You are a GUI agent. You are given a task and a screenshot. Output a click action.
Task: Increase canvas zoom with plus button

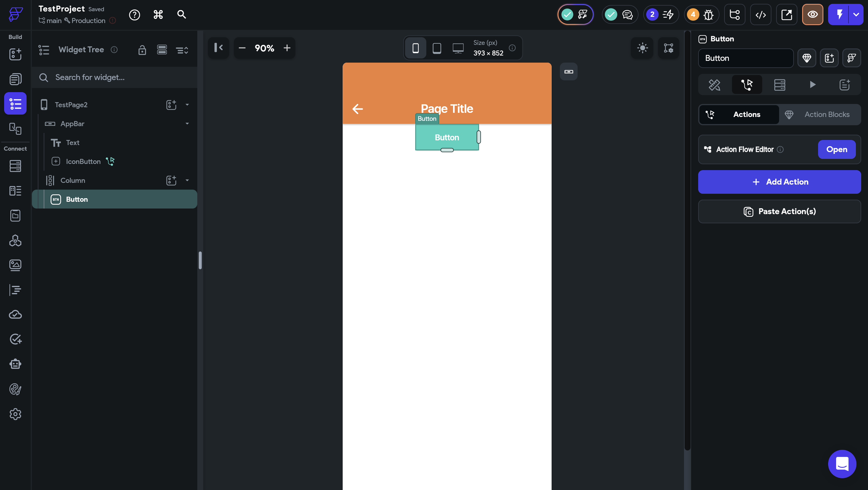[x=287, y=48]
